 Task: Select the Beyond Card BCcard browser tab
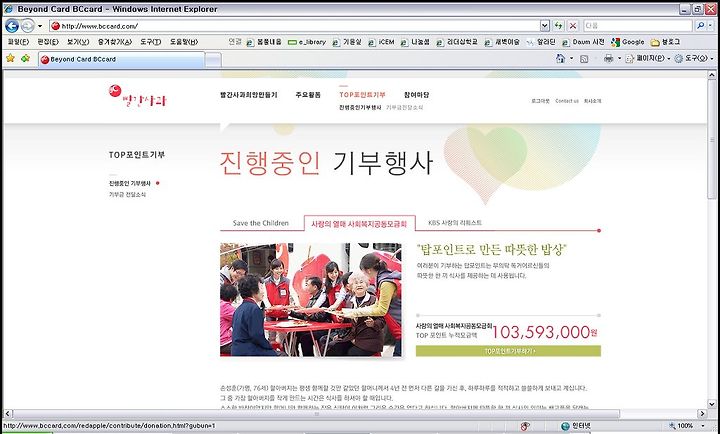pyautogui.click(x=122, y=59)
